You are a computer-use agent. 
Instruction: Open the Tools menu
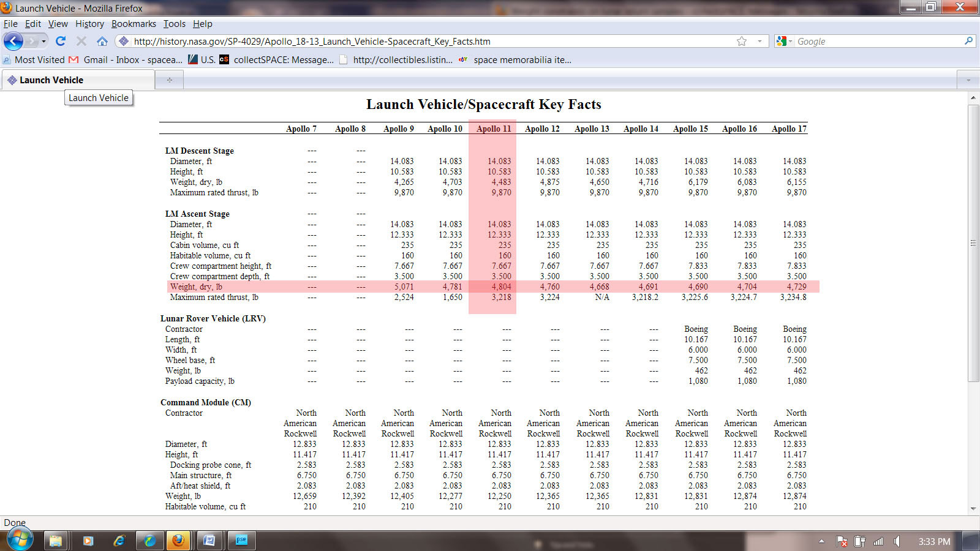point(174,24)
